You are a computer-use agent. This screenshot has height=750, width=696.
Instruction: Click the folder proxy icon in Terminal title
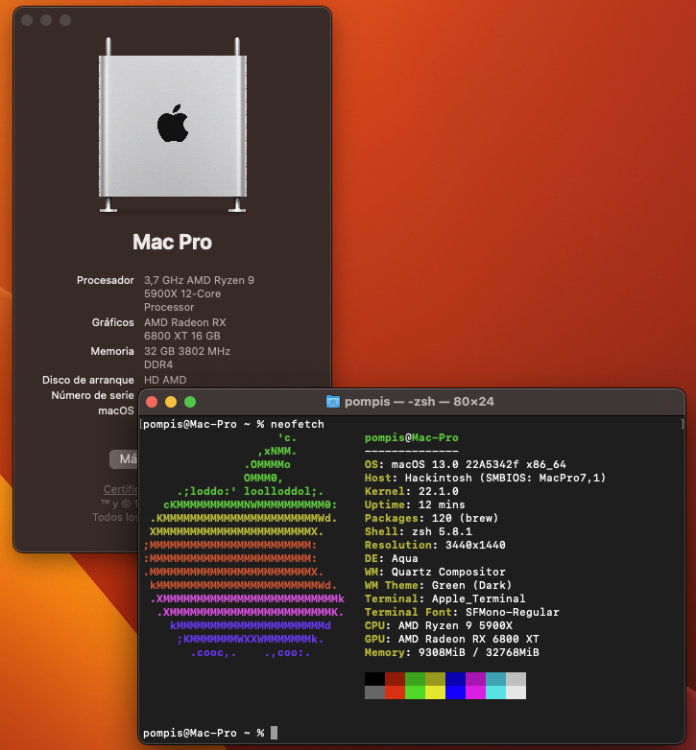click(x=333, y=401)
